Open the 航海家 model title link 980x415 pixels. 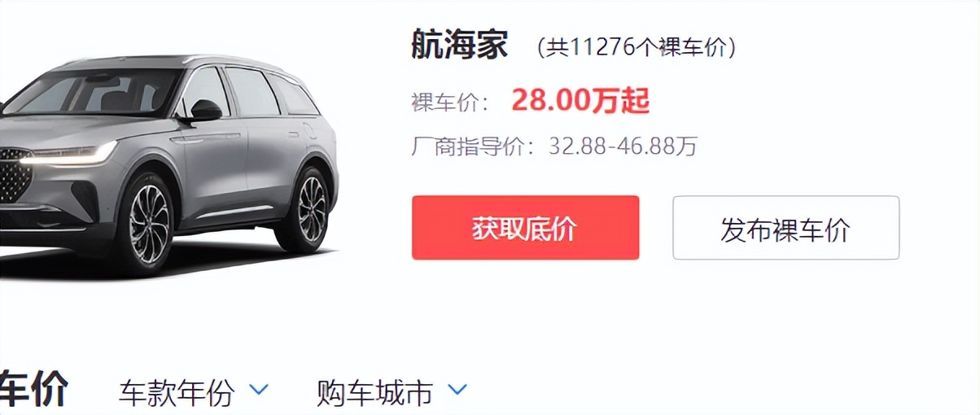[460, 46]
